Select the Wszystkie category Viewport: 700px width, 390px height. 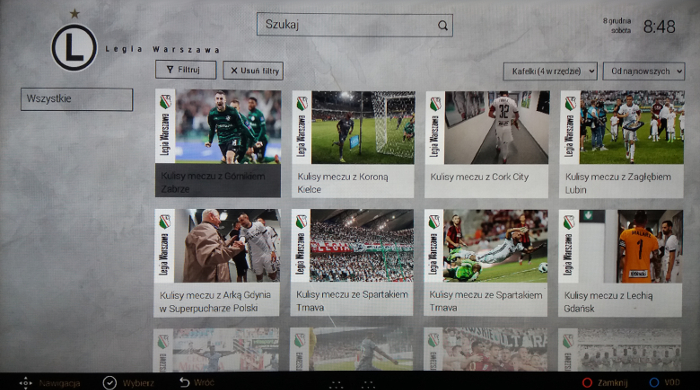click(x=77, y=99)
